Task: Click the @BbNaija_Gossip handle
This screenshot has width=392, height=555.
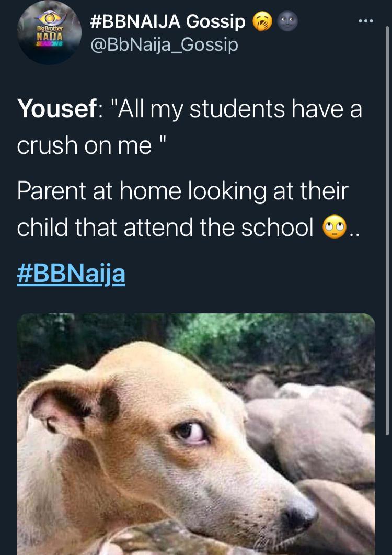Action: (164, 45)
